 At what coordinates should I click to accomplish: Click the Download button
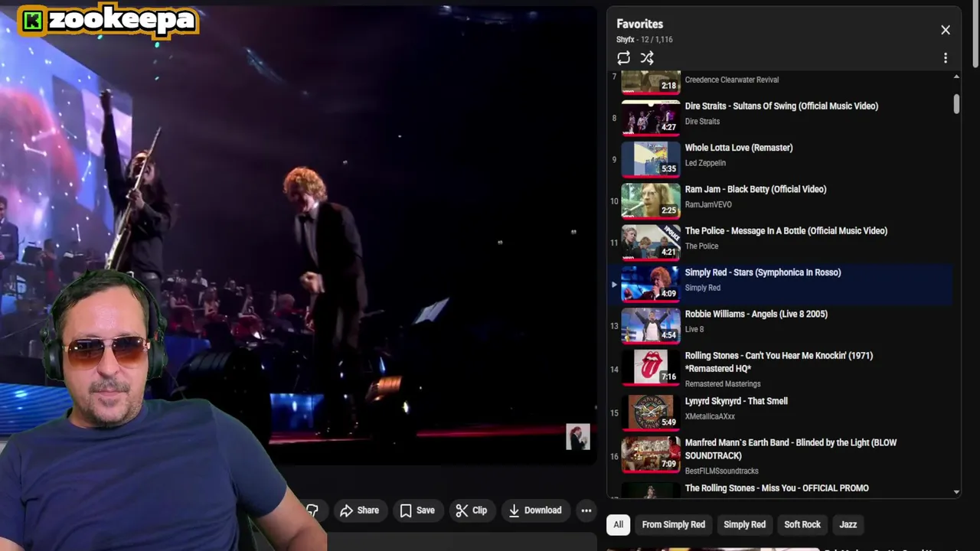point(535,510)
